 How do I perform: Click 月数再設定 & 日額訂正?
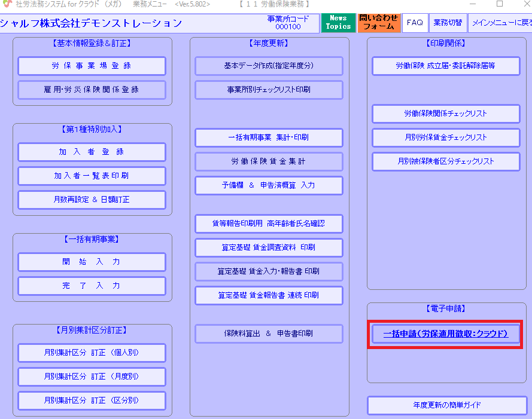[92, 200]
